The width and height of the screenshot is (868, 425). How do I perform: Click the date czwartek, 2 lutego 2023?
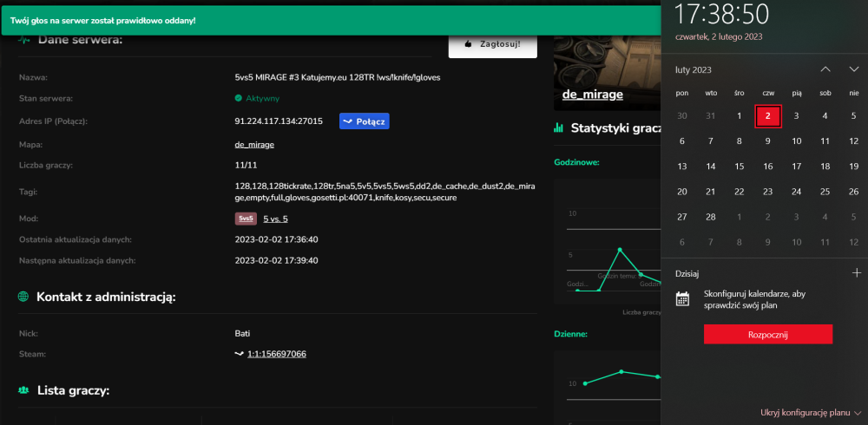(719, 36)
